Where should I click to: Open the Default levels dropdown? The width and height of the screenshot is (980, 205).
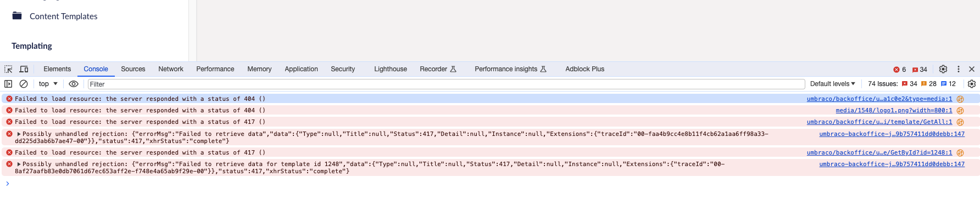(x=832, y=84)
